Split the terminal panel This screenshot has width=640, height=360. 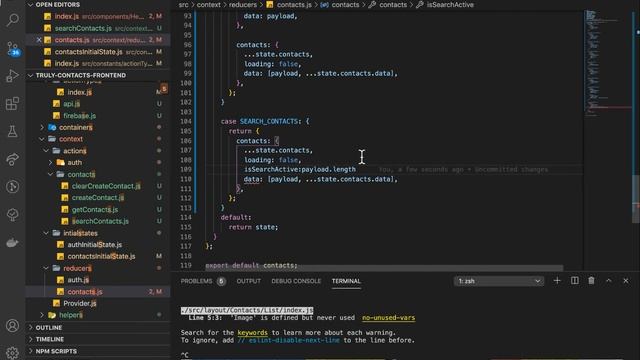(574, 281)
